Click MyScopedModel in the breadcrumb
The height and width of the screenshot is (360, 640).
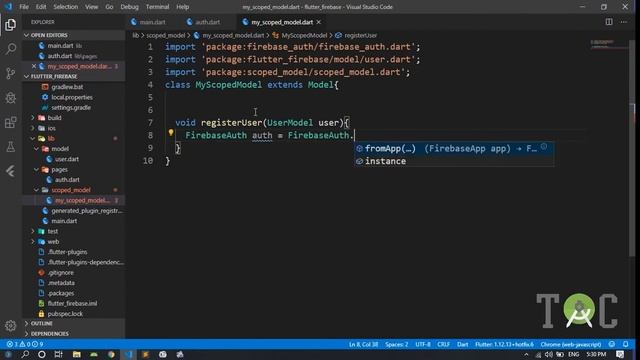[304, 36]
